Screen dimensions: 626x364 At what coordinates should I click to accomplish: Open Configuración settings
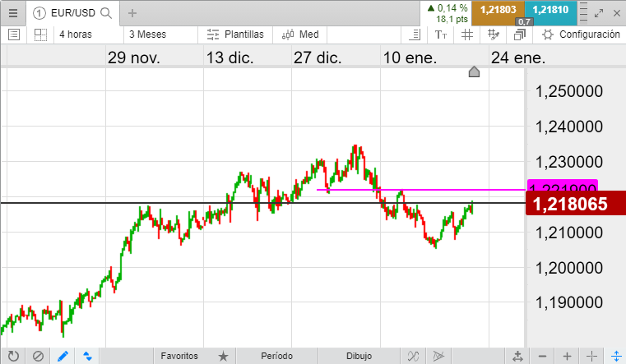581,35
